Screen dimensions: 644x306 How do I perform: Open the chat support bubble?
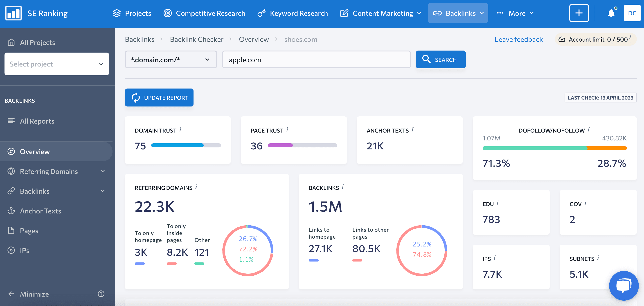coord(624,286)
